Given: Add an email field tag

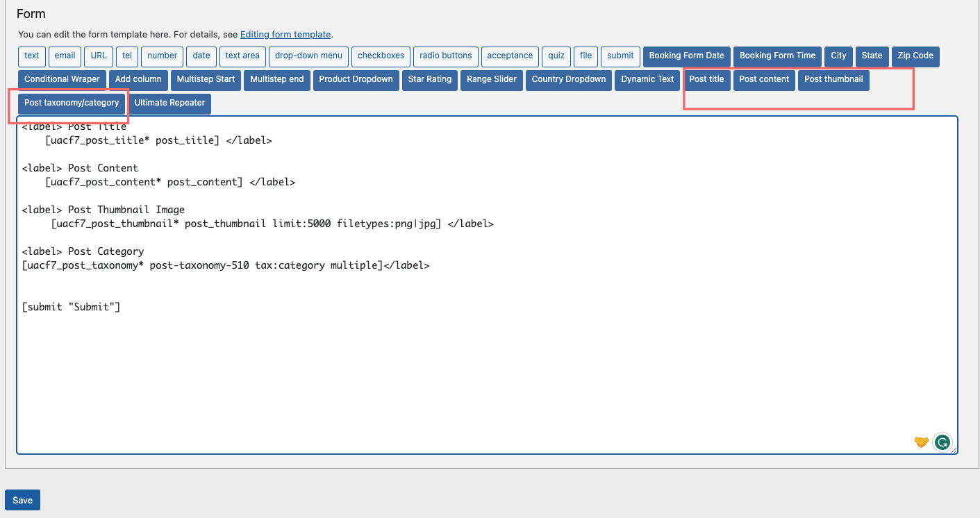Looking at the screenshot, I should point(65,56).
